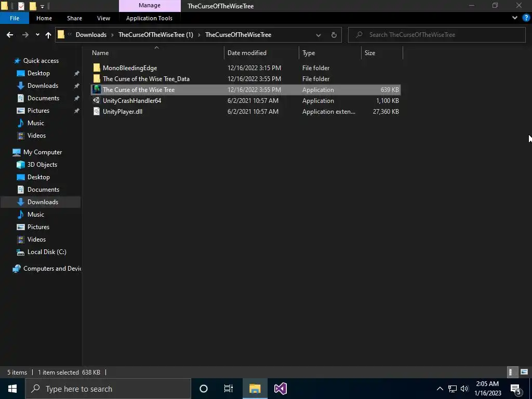
Task: Select highlighted Downloads under My Computer
Action: [x=41, y=202]
